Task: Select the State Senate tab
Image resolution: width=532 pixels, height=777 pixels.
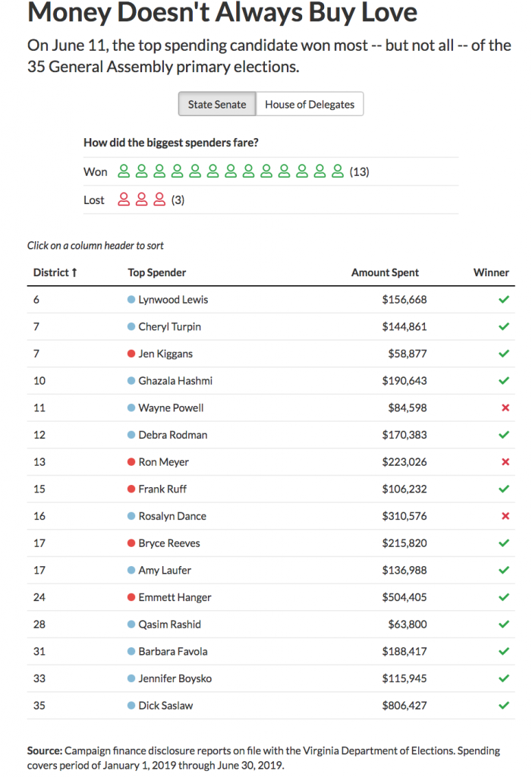Action: (x=217, y=105)
